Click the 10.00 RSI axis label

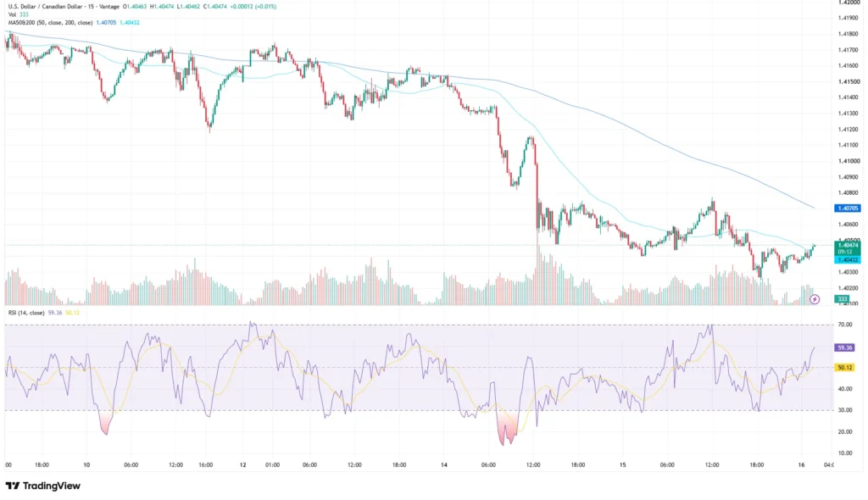(845, 453)
